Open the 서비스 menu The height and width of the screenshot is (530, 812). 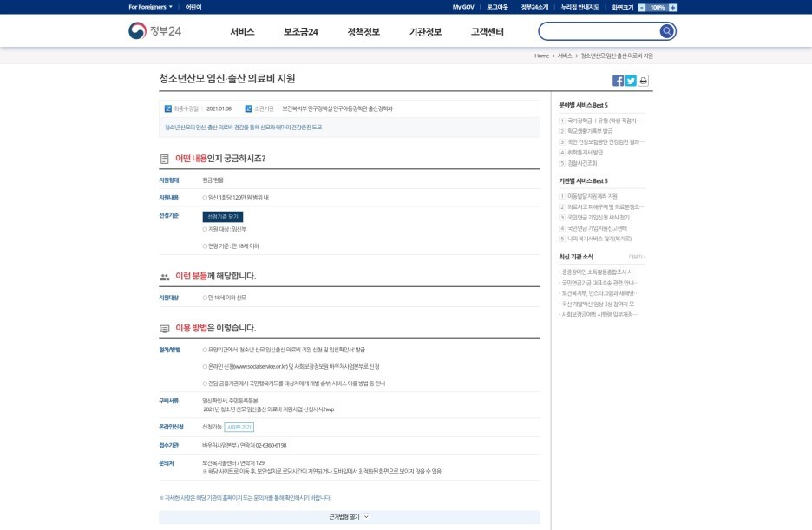tap(242, 32)
